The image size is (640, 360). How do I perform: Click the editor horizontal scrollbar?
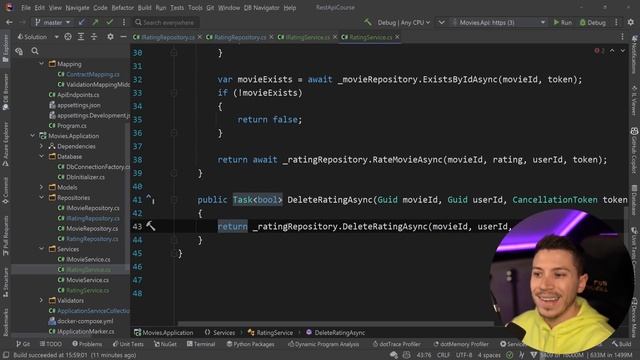tap(336, 324)
